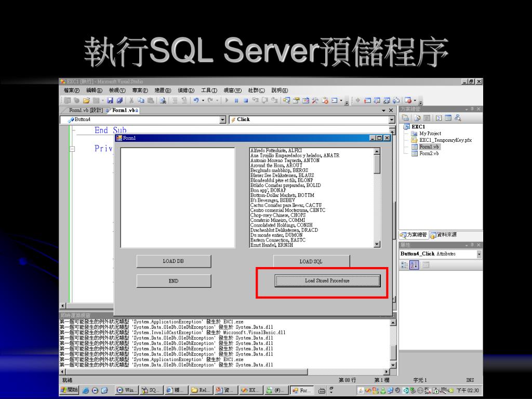Open 檢視 (View) menu
532x399 pixels.
[x=117, y=90]
